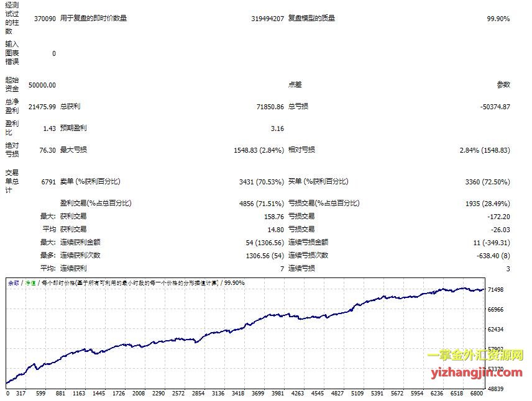
Task: Select the value 11 (-349.31)
Action: click(x=492, y=243)
